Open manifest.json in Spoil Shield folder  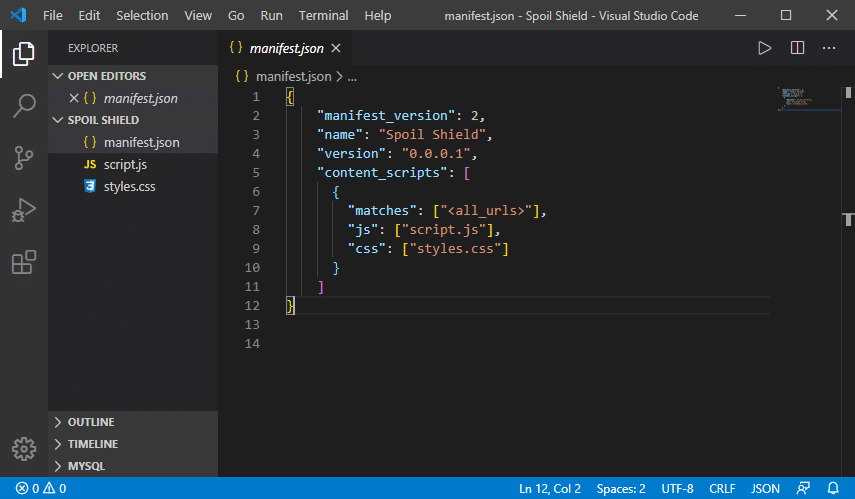(133, 142)
